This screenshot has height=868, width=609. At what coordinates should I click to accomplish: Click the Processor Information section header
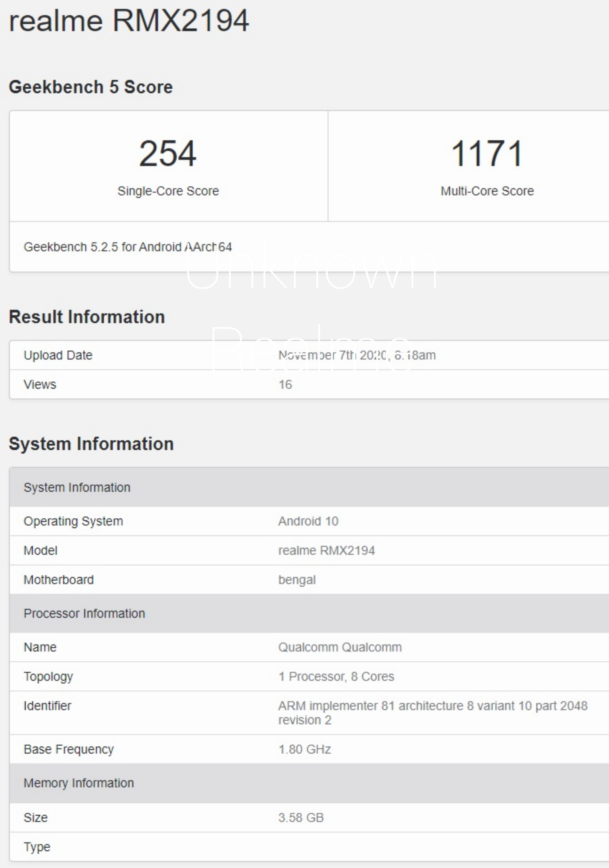pos(84,613)
